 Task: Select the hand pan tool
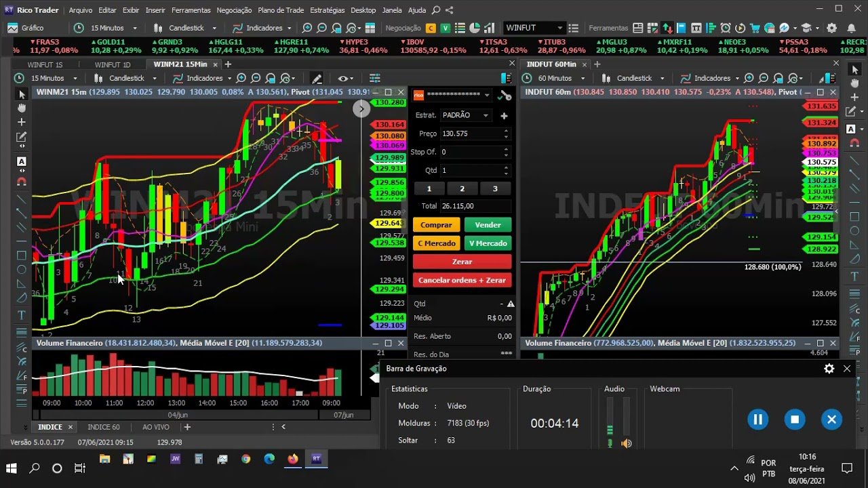22,108
